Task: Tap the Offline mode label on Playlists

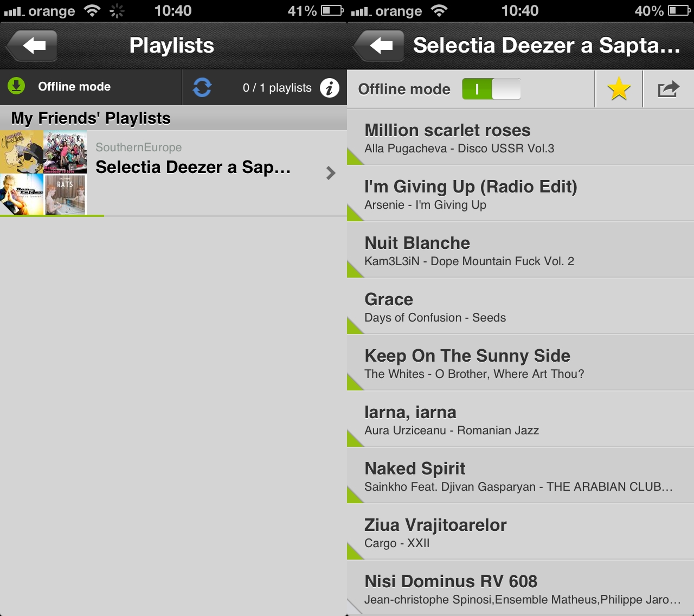Action: tap(74, 87)
